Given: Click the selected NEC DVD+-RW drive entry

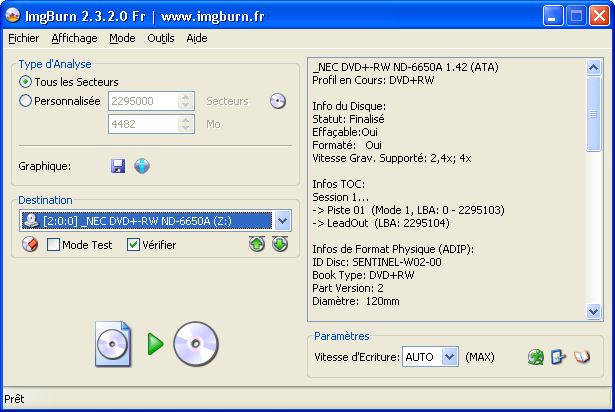Looking at the screenshot, I should tap(147, 221).
